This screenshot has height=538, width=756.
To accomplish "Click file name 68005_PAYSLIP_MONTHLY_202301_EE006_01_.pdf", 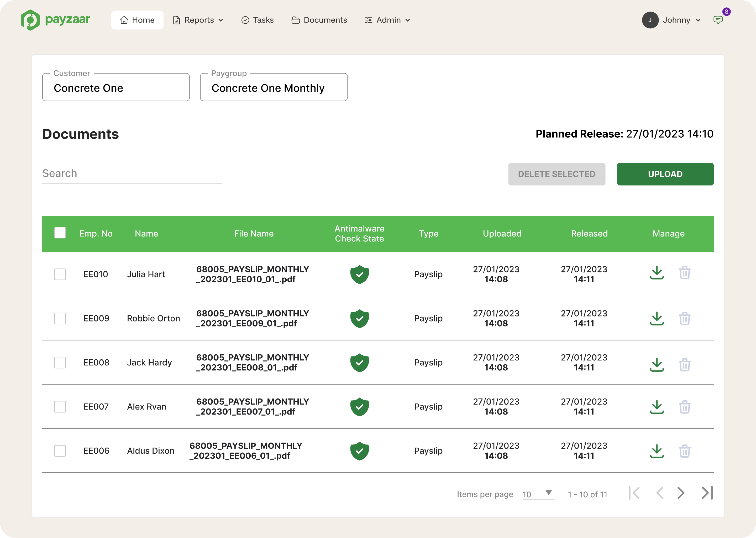I will pyautogui.click(x=246, y=451).
